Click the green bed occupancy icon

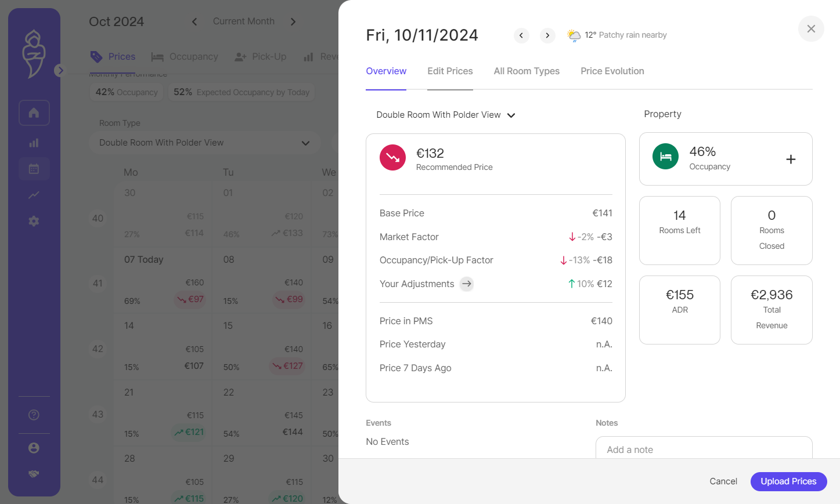click(665, 156)
